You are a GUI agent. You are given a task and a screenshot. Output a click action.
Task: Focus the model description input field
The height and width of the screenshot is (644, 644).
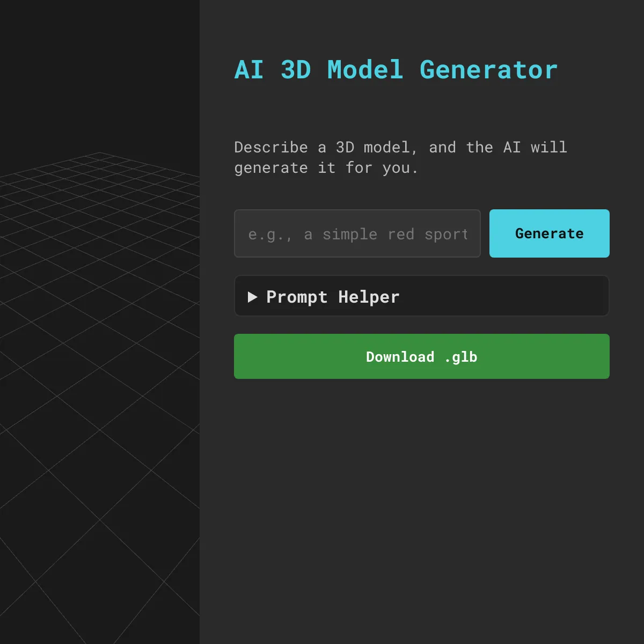[x=357, y=233]
